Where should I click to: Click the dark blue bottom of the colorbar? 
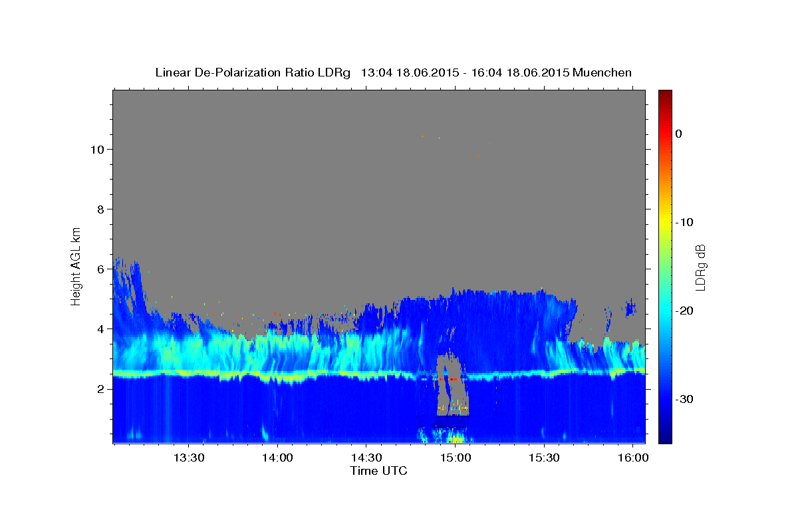pos(665,438)
